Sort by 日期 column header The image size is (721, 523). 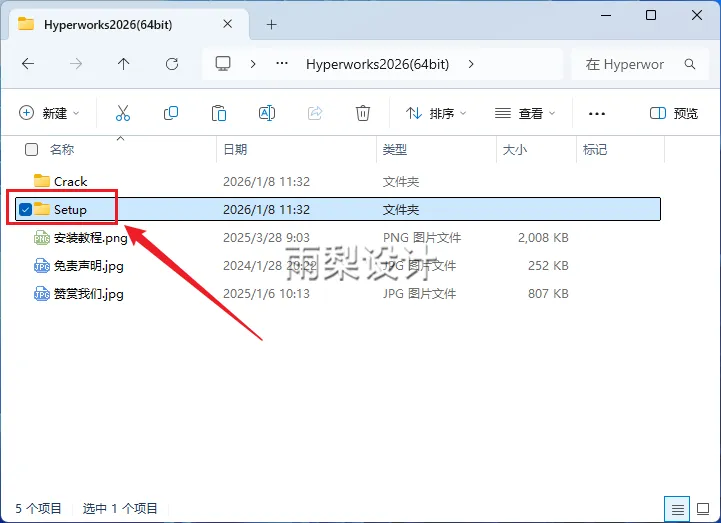coord(235,149)
